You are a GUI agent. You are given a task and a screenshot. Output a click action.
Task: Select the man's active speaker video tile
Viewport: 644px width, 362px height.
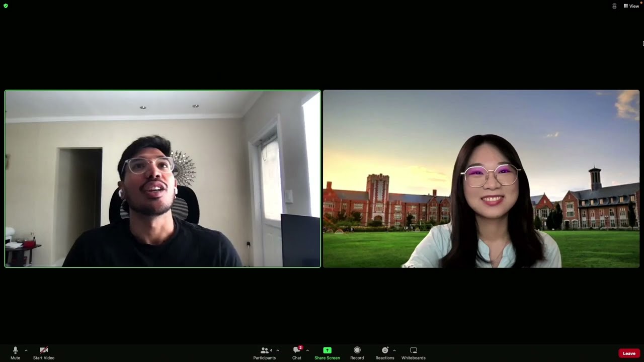[x=163, y=178]
